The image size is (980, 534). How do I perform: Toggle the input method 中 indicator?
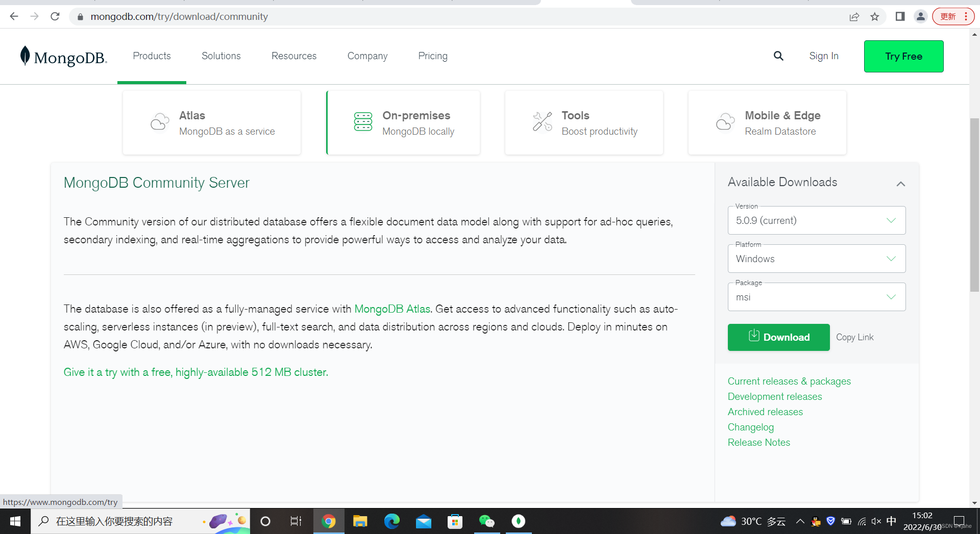click(892, 521)
